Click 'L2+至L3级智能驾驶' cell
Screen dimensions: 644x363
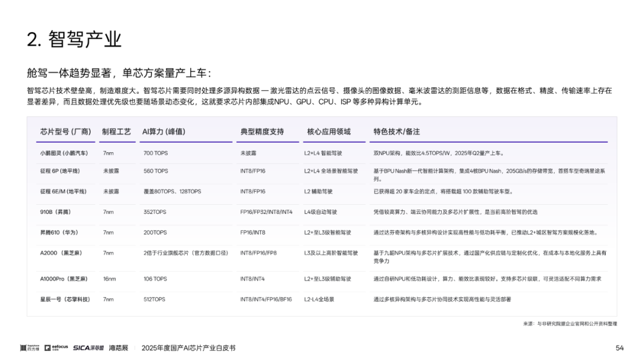[x=327, y=233]
